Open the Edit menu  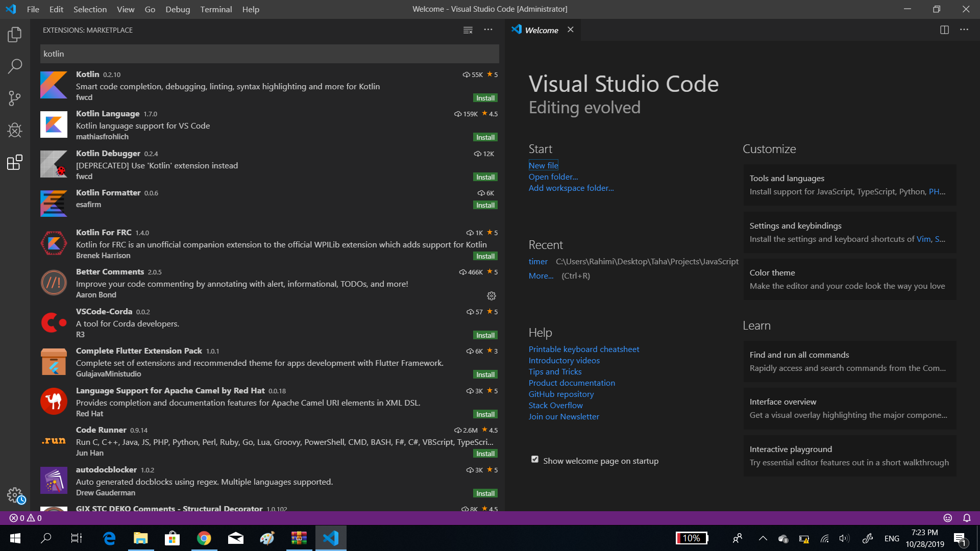coord(56,9)
